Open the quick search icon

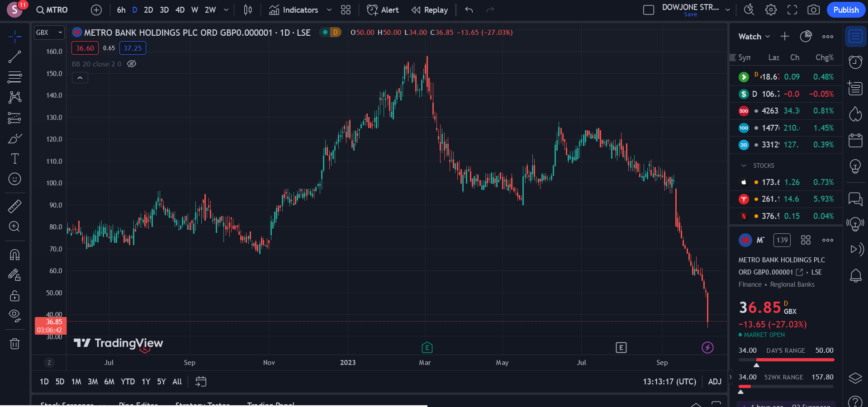pos(749,10)
